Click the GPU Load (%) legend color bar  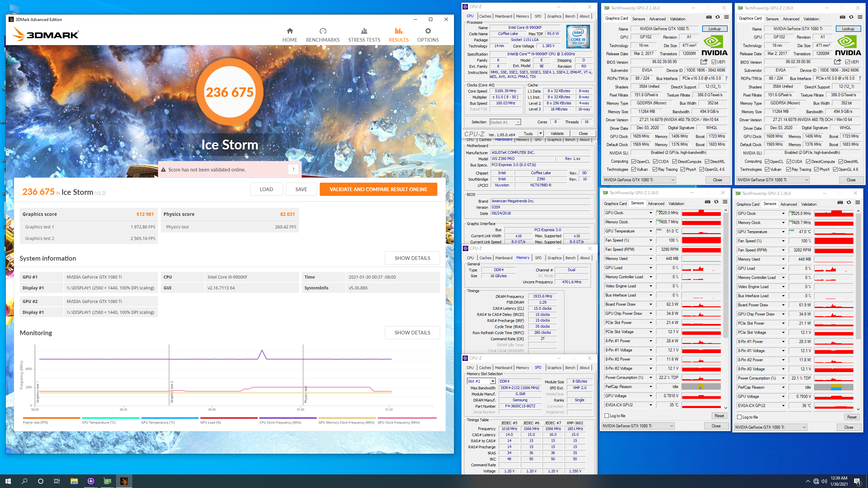229,418
